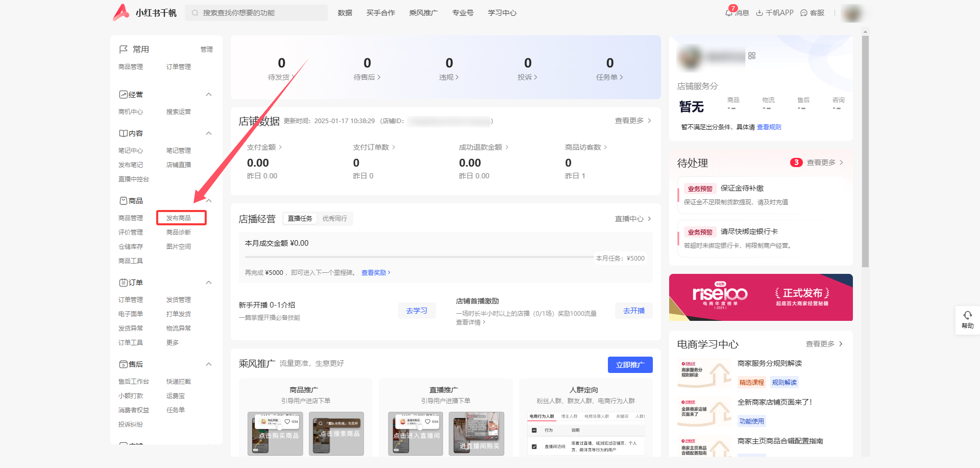Click the 立即推广 button
The height and width of the screenshot is (468, 980).
point(630,365)
